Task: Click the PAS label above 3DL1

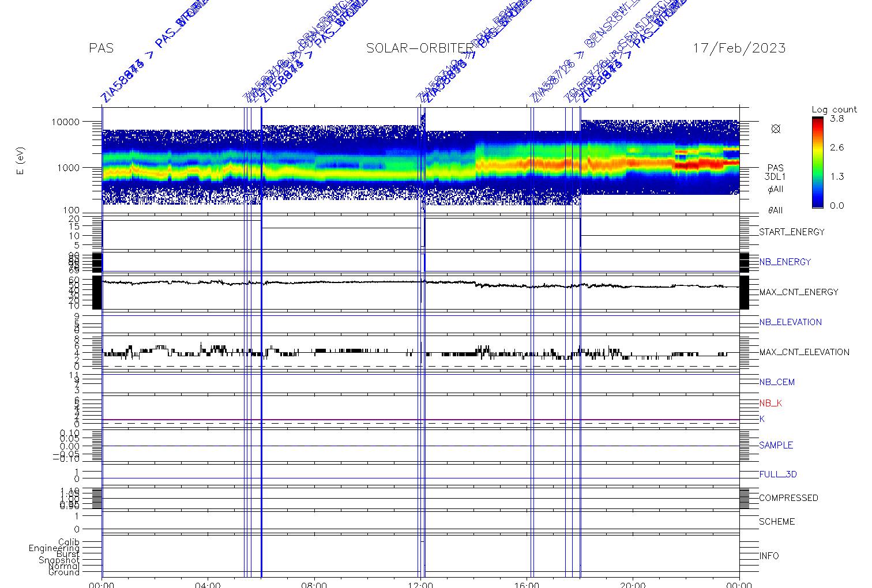Action: click(776, 168)
